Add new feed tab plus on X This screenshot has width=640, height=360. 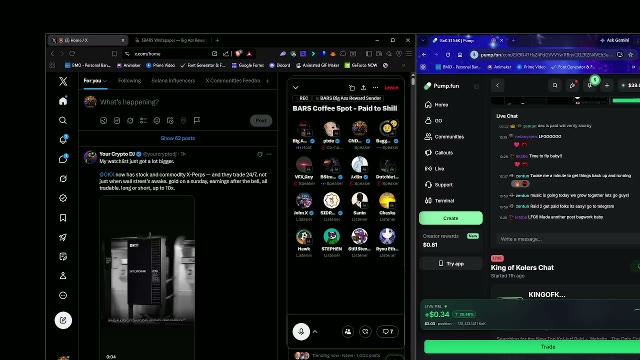[x=268, y=81]
